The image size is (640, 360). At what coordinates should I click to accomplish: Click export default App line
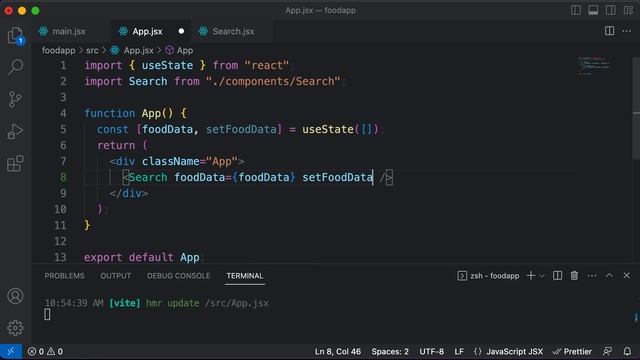[x=142, y=257]
